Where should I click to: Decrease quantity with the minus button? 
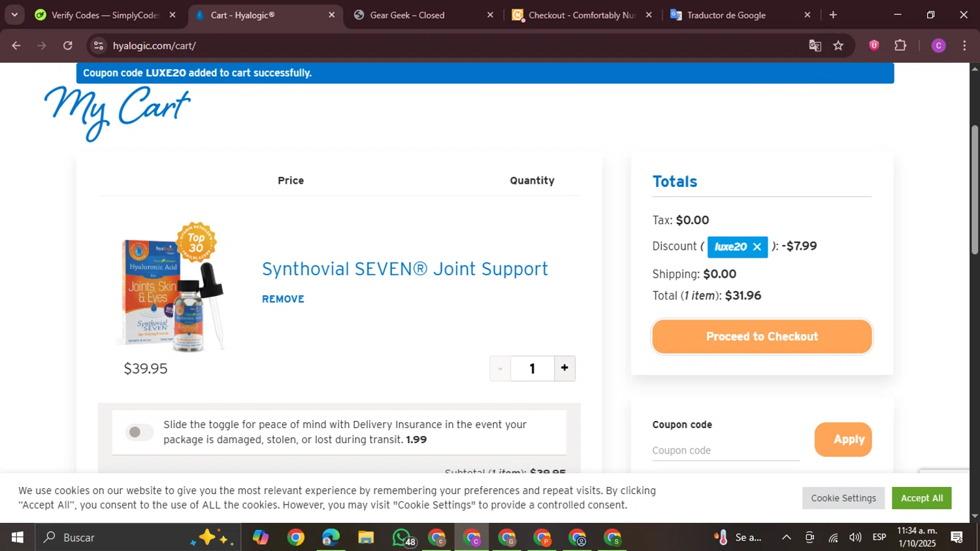[500, 369]
